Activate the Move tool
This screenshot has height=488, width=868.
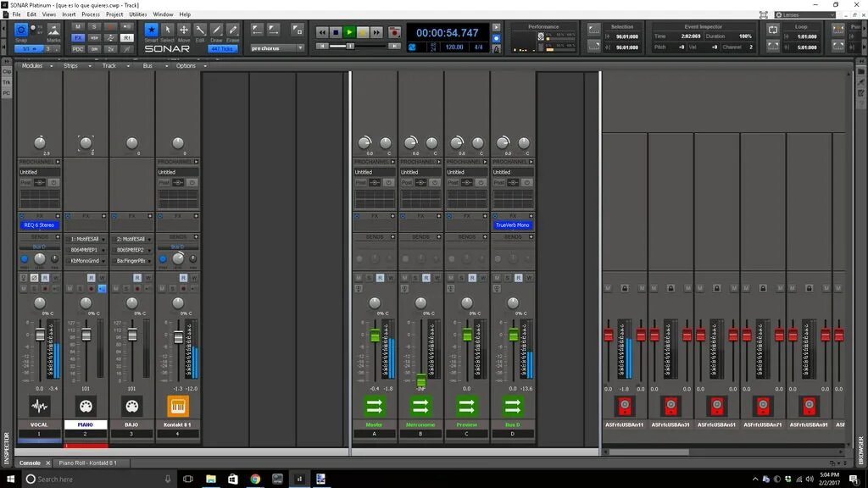184,30
